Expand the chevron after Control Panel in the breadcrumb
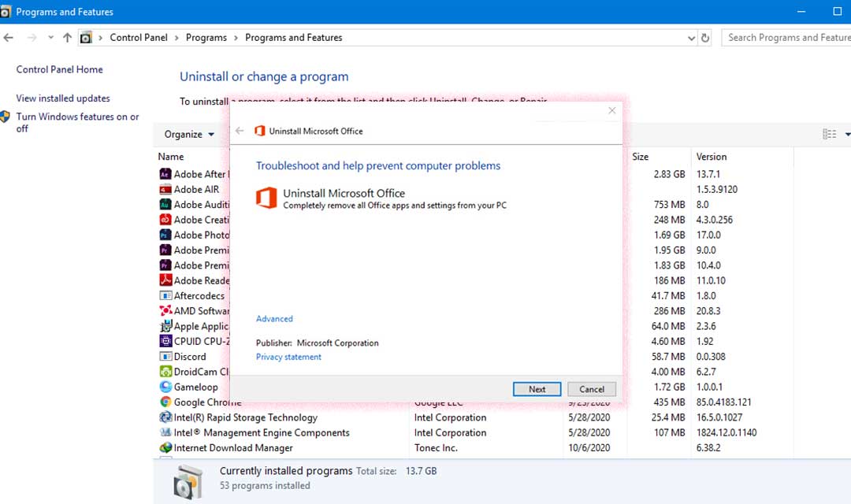 [177, 38]
